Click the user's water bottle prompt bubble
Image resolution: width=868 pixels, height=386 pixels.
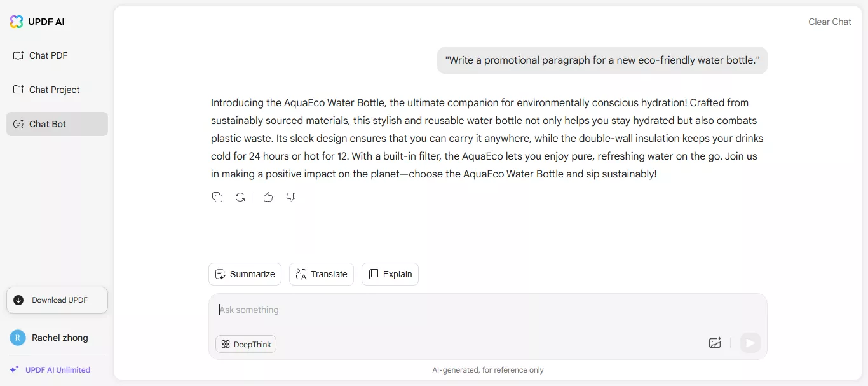click(x=602, y=60)
